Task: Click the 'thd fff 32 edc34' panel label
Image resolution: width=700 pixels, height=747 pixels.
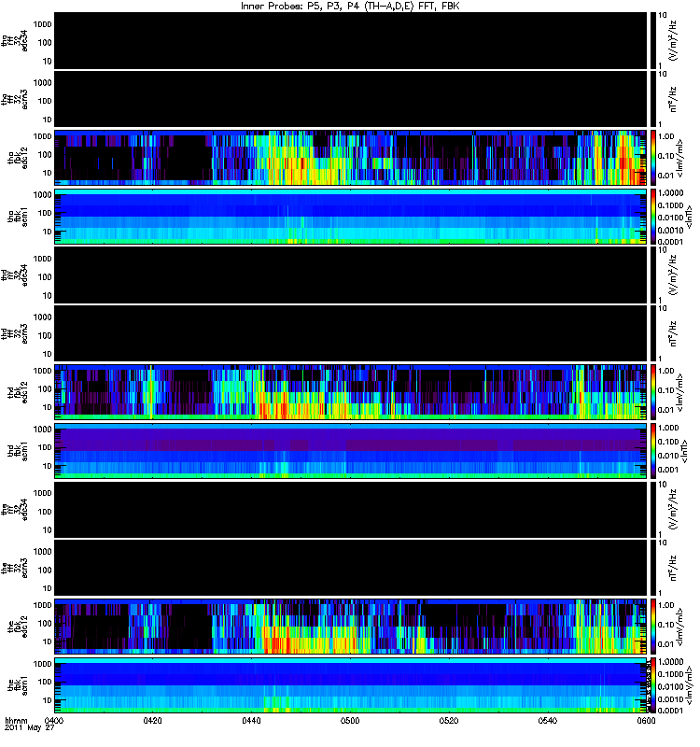Action: click(x=15, y=275)
